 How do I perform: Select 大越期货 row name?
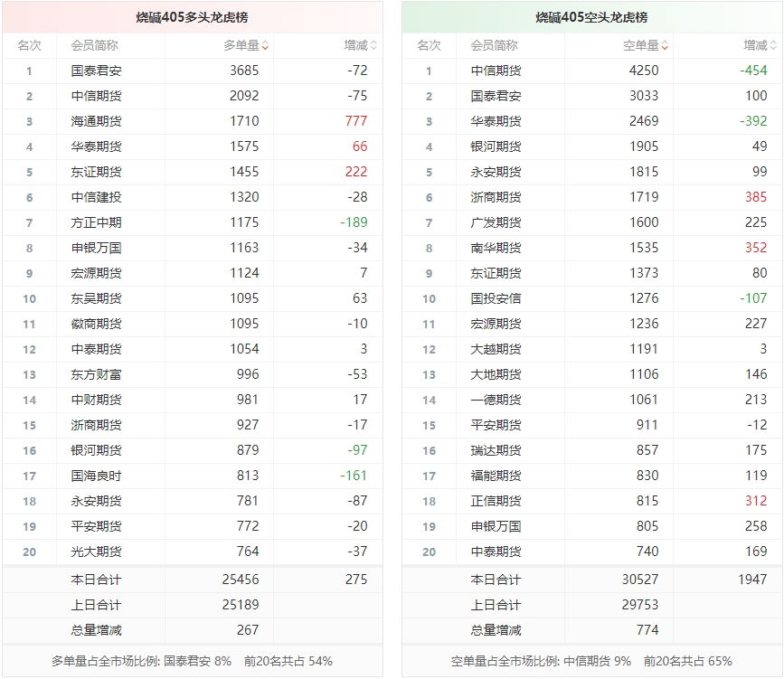click(x=496, y=350)
